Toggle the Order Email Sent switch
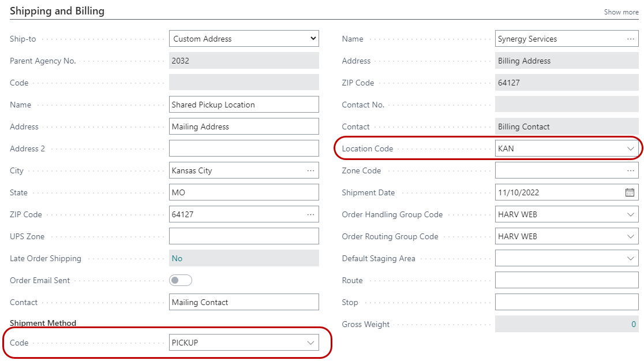644x364 pixels. (181, 280)
